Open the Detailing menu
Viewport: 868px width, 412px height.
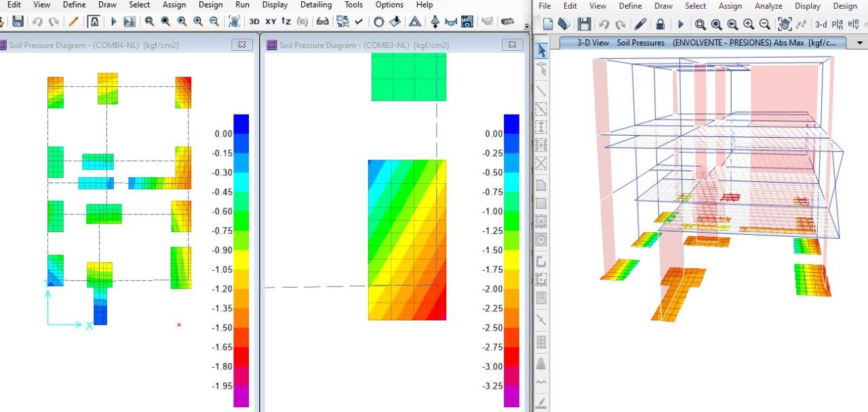[316, 5]
